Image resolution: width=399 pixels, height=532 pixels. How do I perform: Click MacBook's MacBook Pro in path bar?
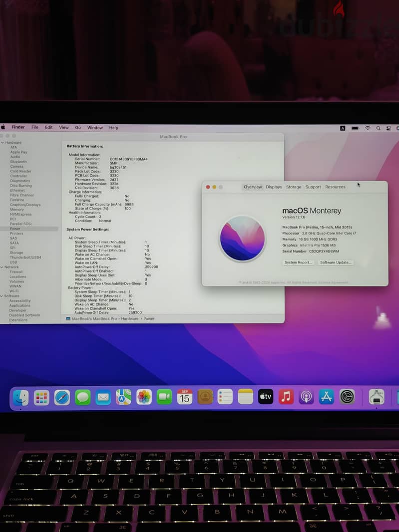[94, 318]
